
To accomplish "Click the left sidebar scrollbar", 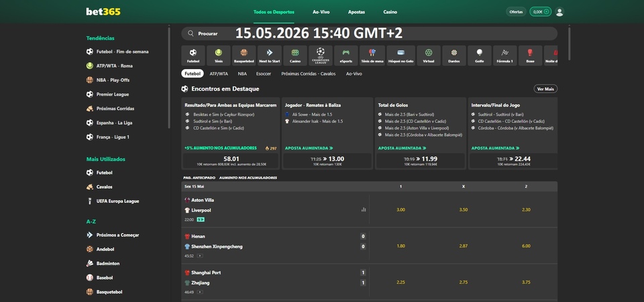I will click(x=169, y=78).
